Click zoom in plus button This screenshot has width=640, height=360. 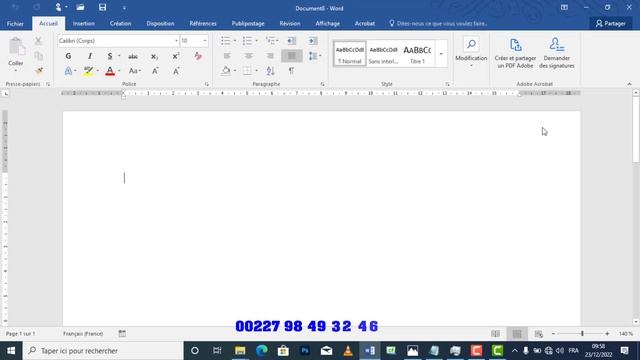[607, 333]
